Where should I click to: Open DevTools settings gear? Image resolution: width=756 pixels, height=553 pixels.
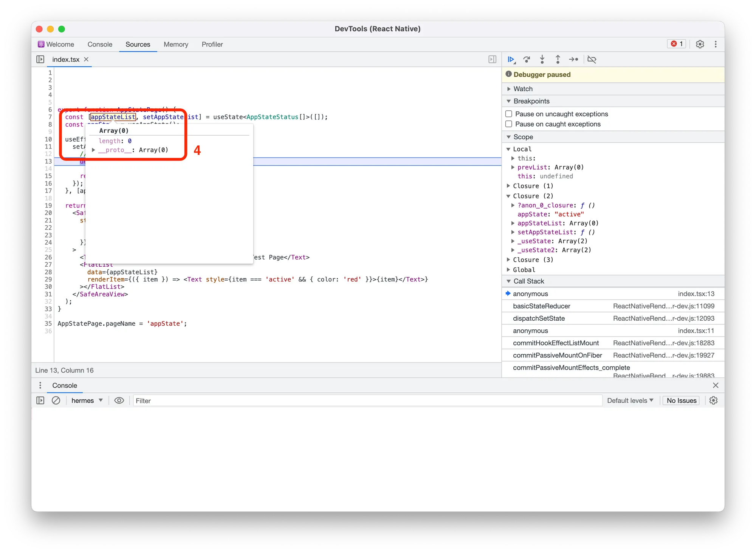700,44
